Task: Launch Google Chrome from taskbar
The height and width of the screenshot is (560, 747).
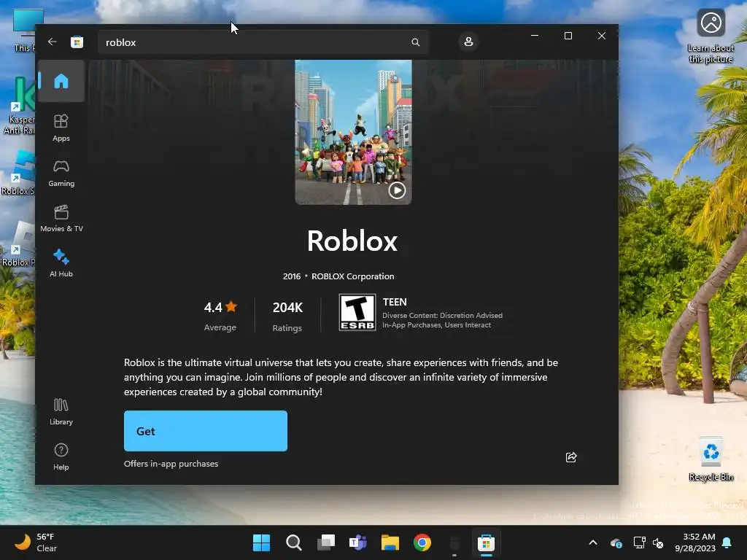Action: 422,542
